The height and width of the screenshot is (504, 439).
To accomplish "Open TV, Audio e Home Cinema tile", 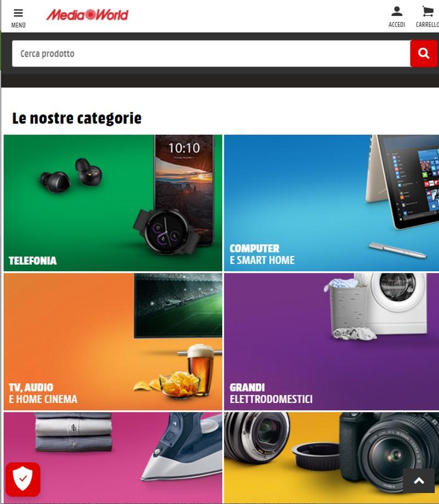I will point(113,341).
